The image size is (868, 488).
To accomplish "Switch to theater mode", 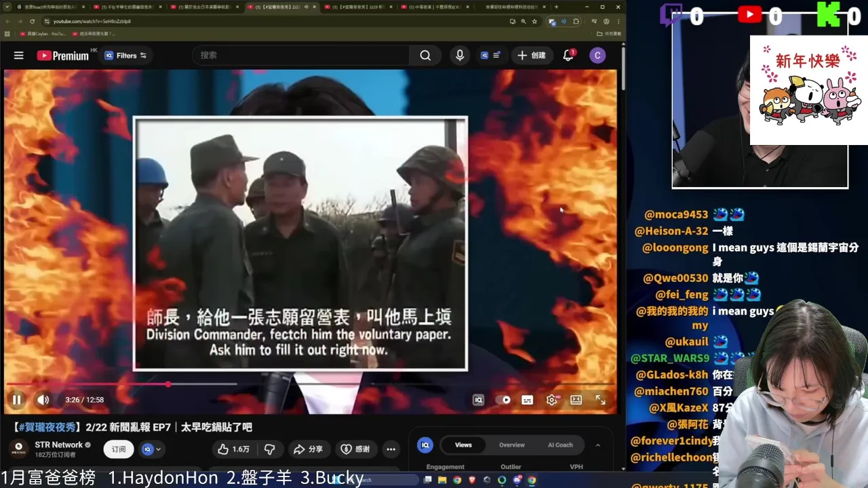I will coord(576,400).
